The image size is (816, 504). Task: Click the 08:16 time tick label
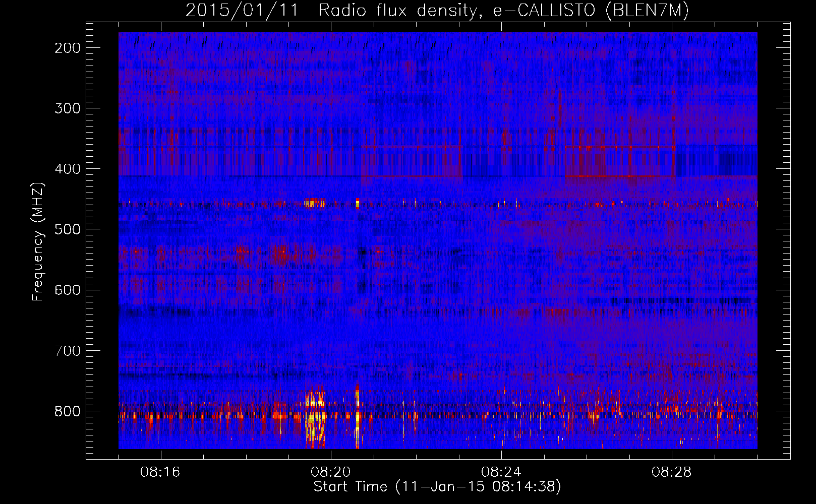160,472
